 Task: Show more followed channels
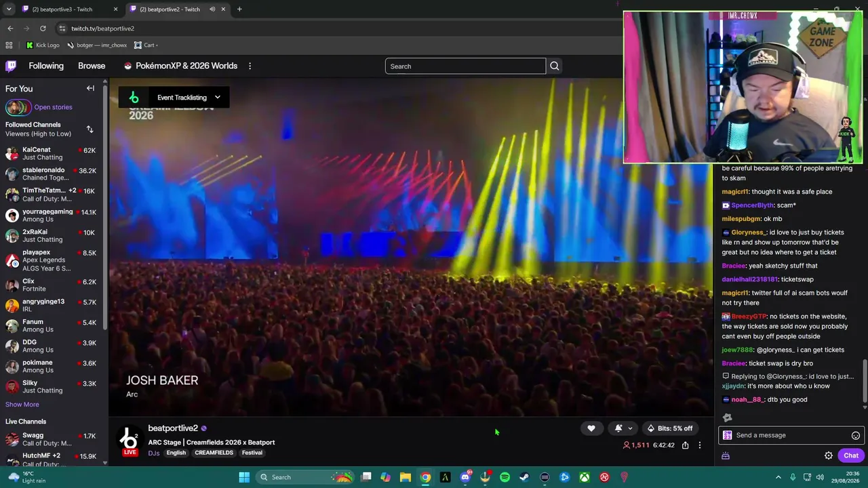click(22, 405)
